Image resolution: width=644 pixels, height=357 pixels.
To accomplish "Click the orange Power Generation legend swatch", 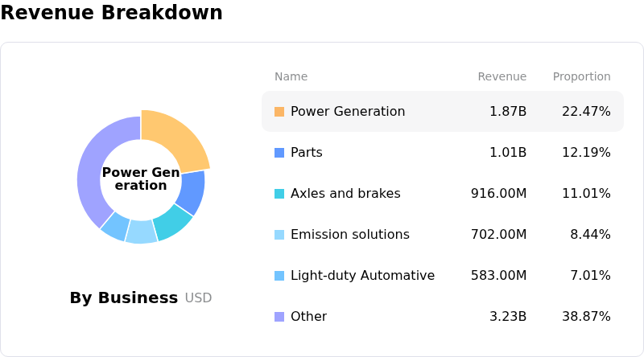I will pos(279,112).
